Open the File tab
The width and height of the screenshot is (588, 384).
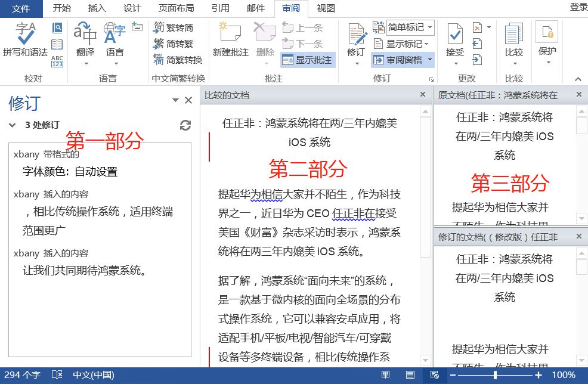coord(21,8)
